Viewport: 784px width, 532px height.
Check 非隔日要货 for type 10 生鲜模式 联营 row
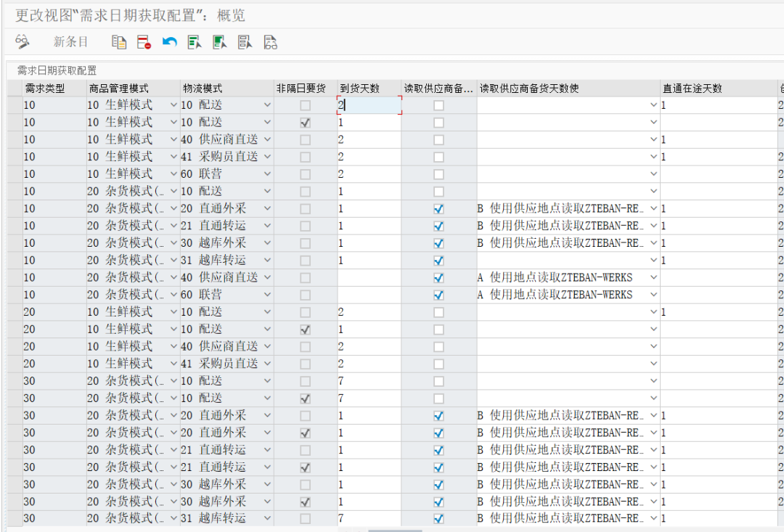point(305,174)
